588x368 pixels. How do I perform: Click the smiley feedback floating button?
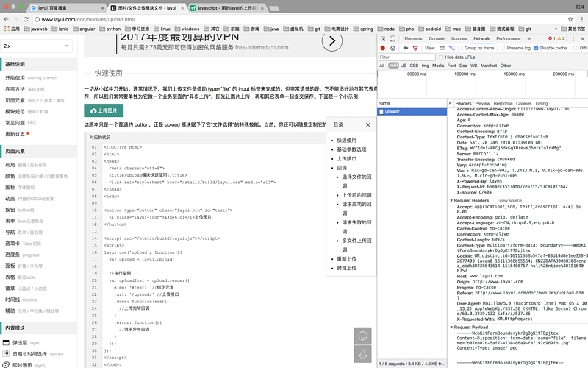(362, 336)
